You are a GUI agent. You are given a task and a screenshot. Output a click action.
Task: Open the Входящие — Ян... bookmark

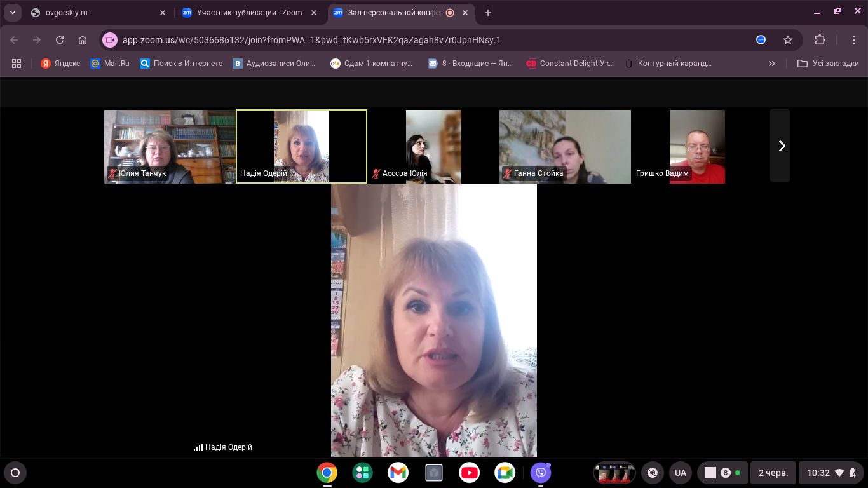pyautogui.click(x=470, y=64)
